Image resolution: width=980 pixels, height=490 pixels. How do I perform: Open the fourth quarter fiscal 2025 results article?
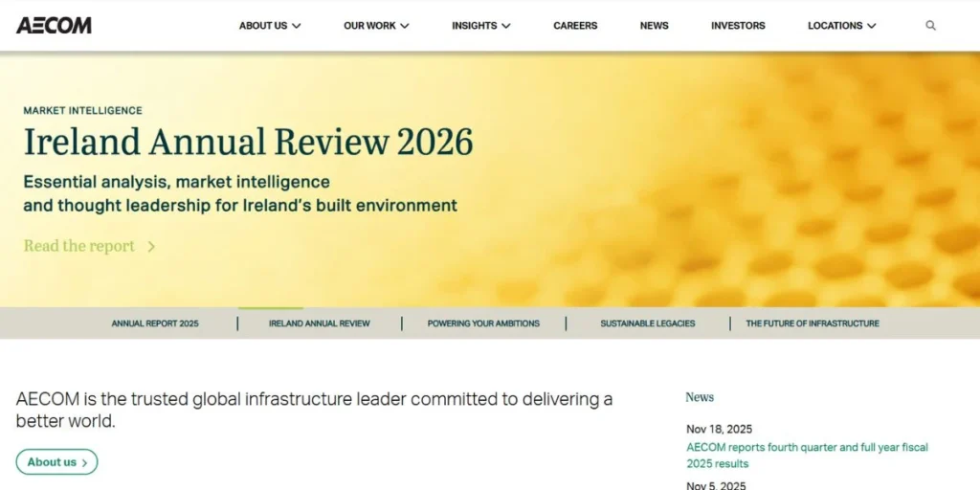(807, 456)
